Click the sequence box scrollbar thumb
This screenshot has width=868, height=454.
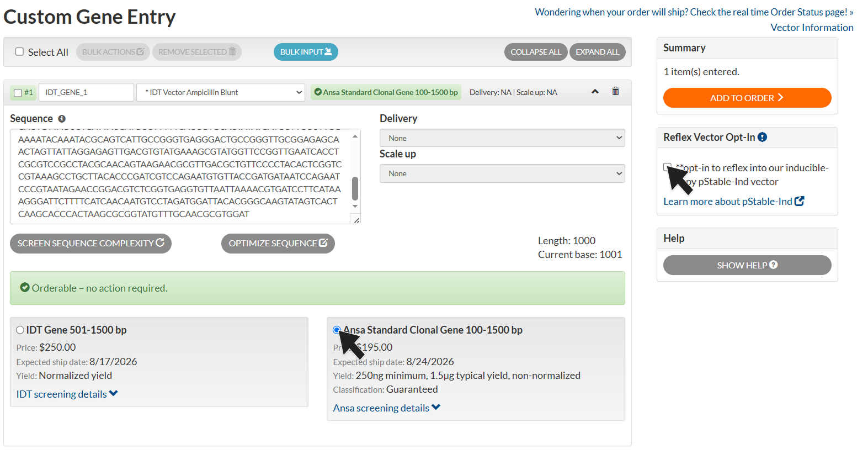(x=355, y=188)
